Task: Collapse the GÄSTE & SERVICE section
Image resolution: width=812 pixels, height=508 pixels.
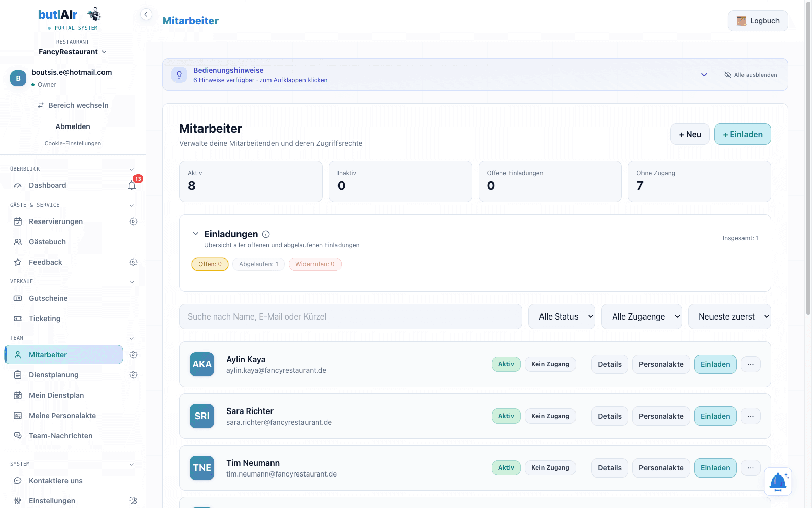Action: pos(132,205)
